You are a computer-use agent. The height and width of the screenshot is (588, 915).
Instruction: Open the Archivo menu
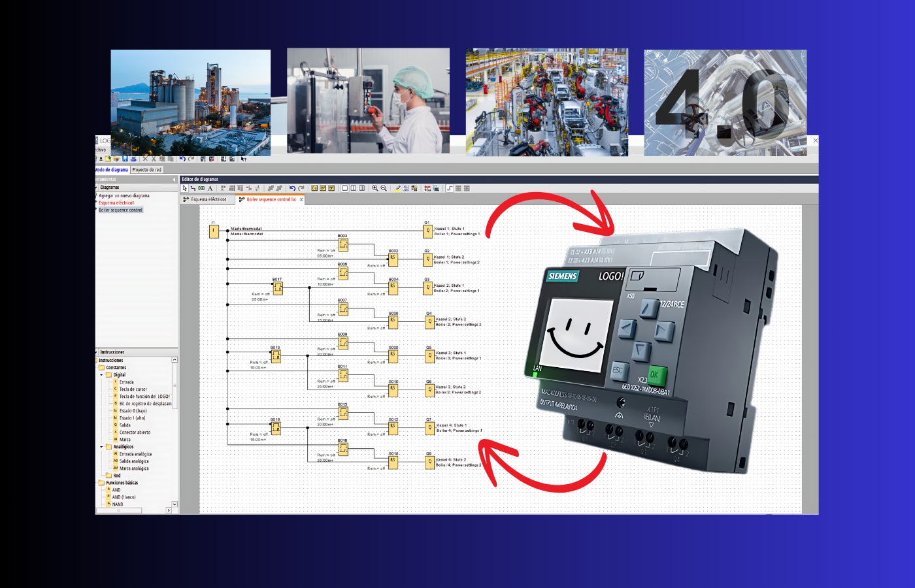point(101,150)
